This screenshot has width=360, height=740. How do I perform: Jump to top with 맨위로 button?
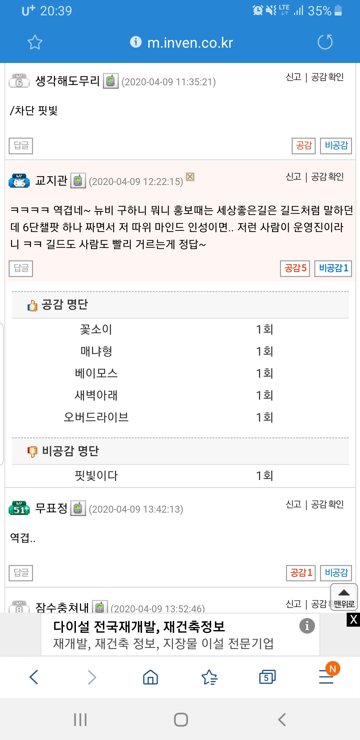(343, 597)
